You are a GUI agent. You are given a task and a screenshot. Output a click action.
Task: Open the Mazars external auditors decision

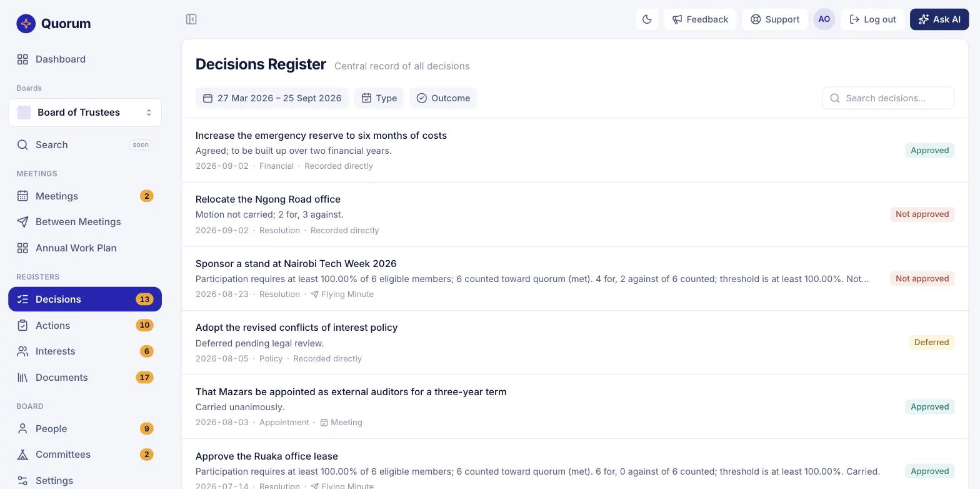[575, 407]
